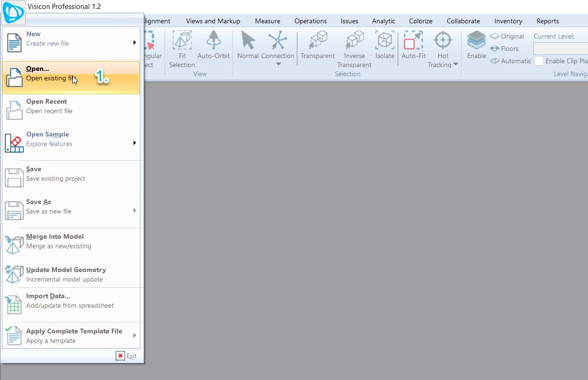Expand the Open Sample submenu
The image size is (588, 380).
(134, 142)
